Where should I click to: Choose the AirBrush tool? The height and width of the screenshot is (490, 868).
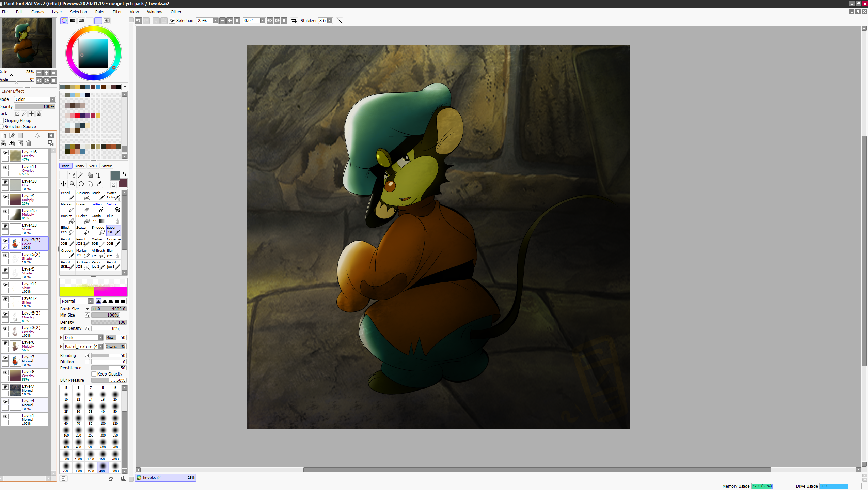83,195
